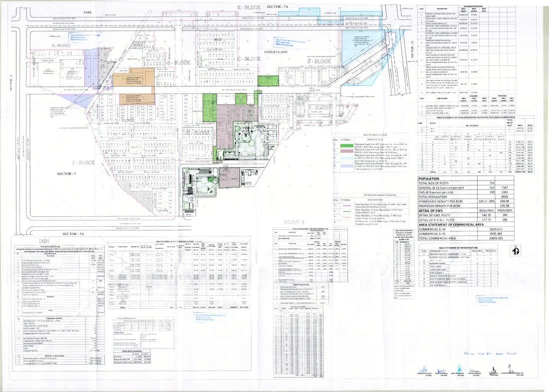Click the lavender swatch in Boundary Legend row 4
549x392 pixels.
(347, 166)
